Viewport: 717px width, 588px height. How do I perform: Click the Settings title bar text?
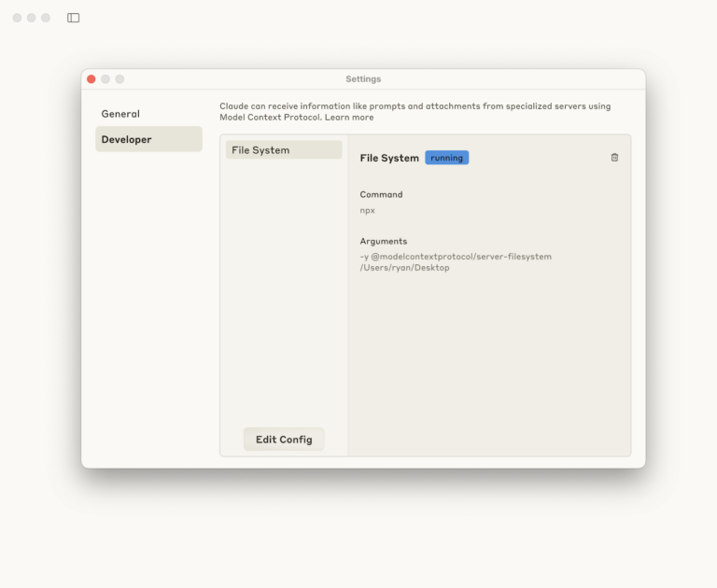point(363,79)
